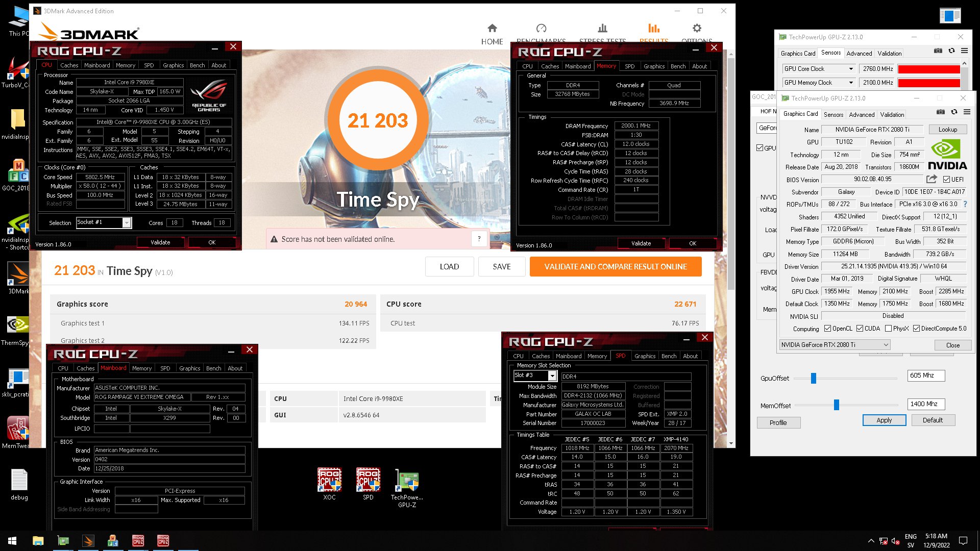980x551 pixels.
Task: Click the Close button in GPU-Z
Action: 953,345
